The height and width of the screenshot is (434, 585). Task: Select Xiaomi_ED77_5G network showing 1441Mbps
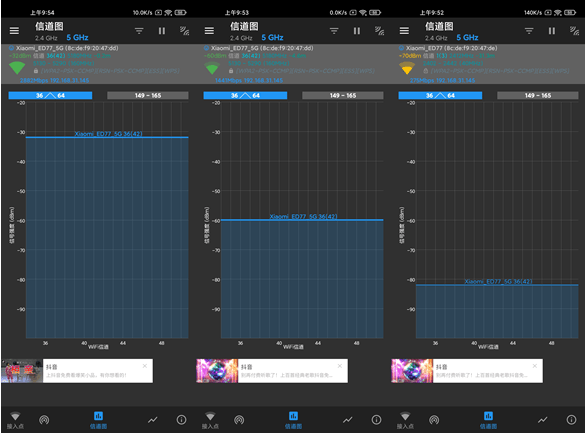click(293, 64)
